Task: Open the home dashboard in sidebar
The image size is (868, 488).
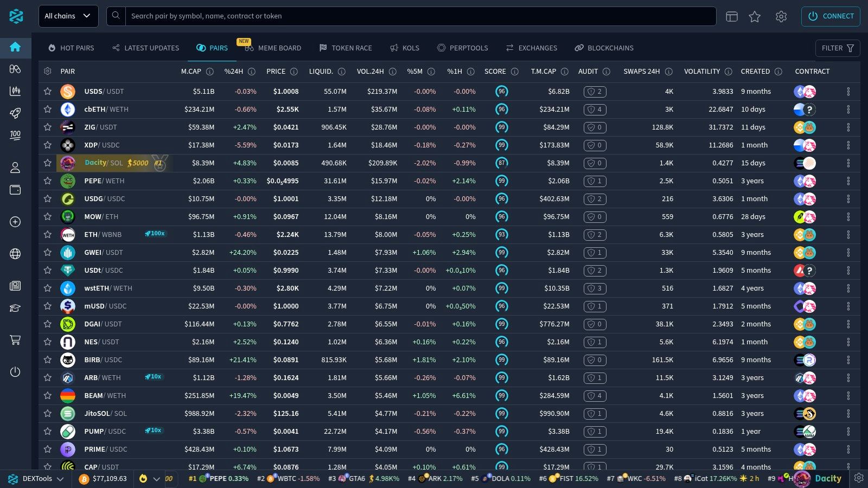Action: (x=15, y=47)
